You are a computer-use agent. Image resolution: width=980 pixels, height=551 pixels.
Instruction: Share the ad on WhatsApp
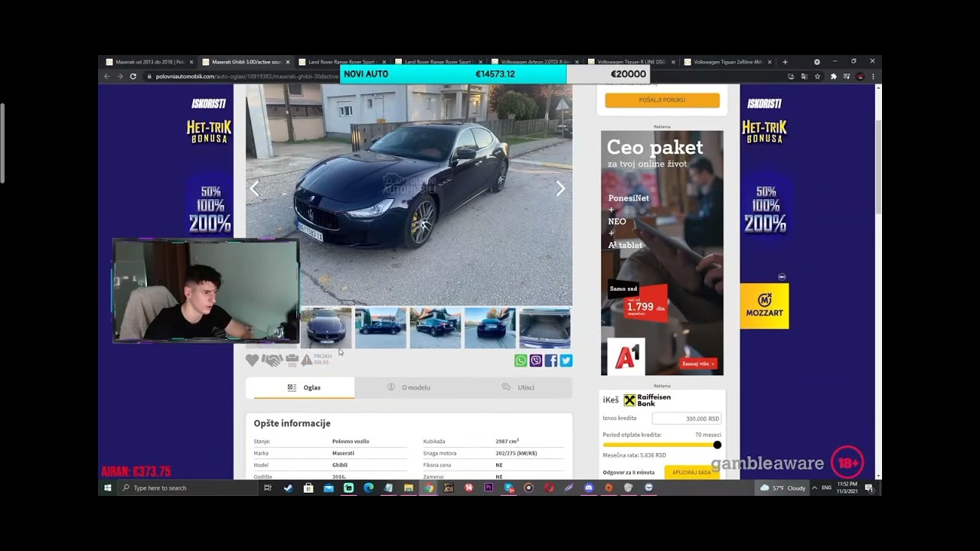pyautogui.click(x=521, y=360)
